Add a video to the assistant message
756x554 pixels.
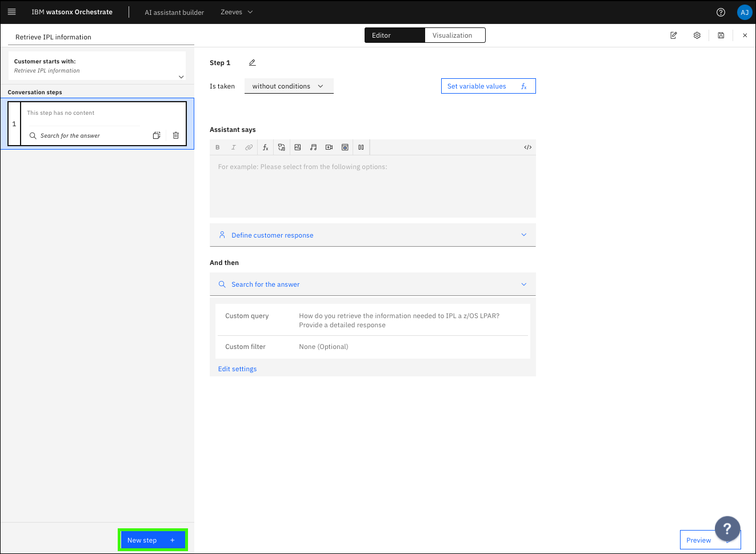[329, 147]
